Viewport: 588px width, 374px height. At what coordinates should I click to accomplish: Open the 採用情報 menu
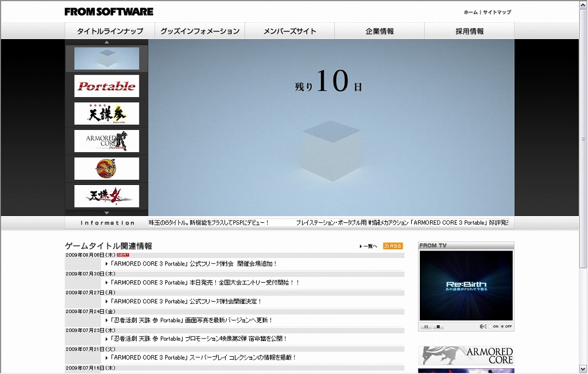pyautogui.click(x=470, y=31)
